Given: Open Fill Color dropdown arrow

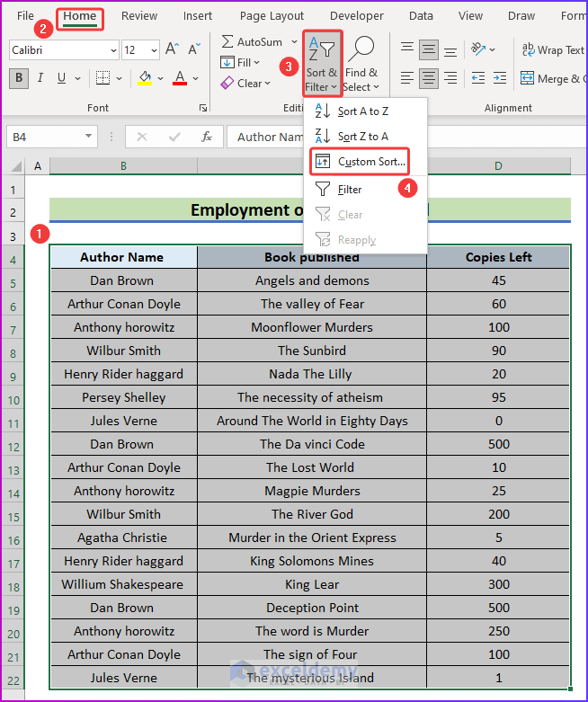Looking at the screenshot, I should tap(161, 79).
